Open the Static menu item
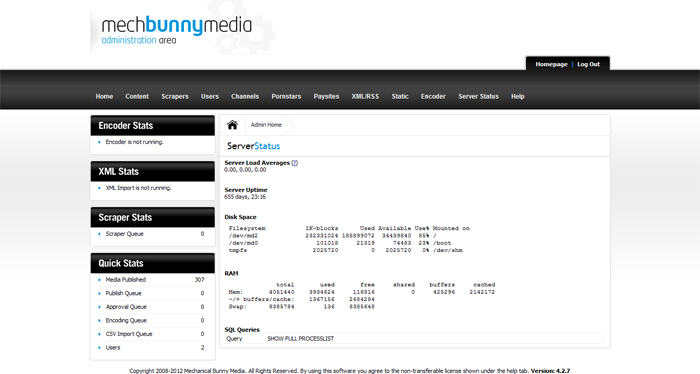 pyautogui.click(x=400, y=96)
